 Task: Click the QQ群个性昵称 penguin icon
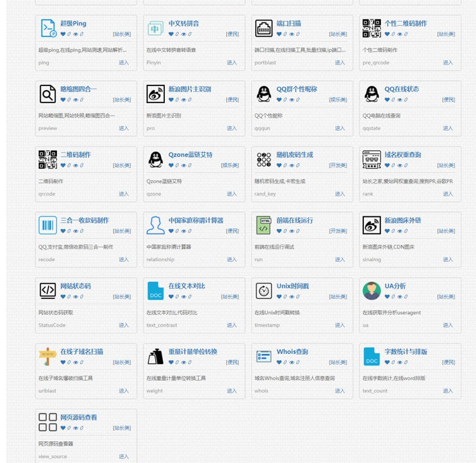click(x=264, y=94)
